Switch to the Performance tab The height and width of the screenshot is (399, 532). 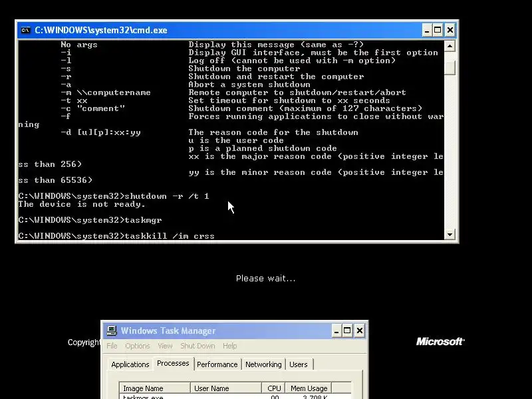[217, 364]
